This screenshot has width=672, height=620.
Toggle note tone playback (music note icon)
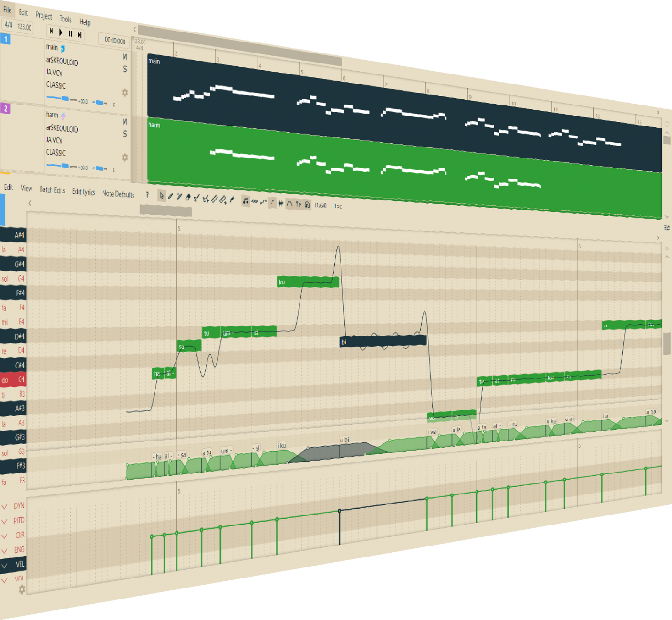pyautogui.click(x=245, y=201)
